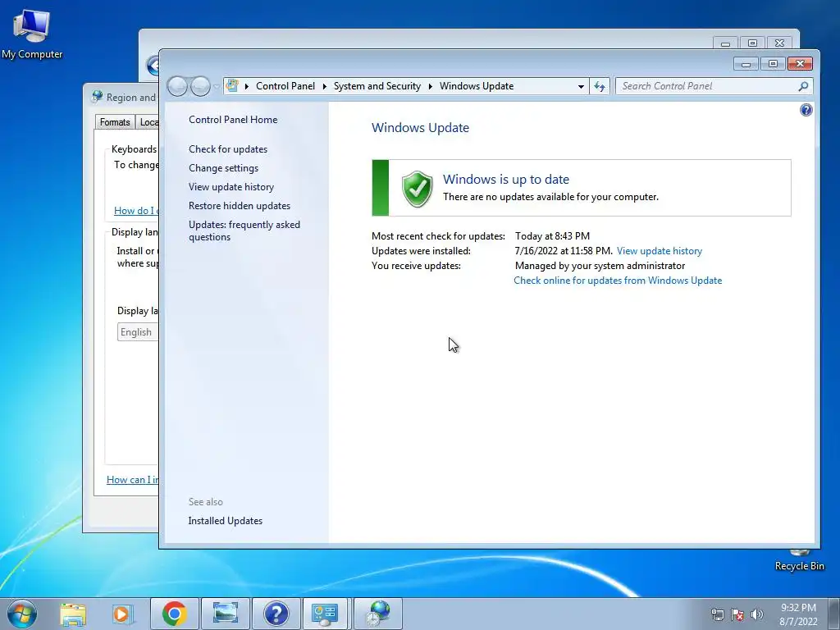Open network status tray icon
This screenshot has height=630, width=840.
point(717,614)
